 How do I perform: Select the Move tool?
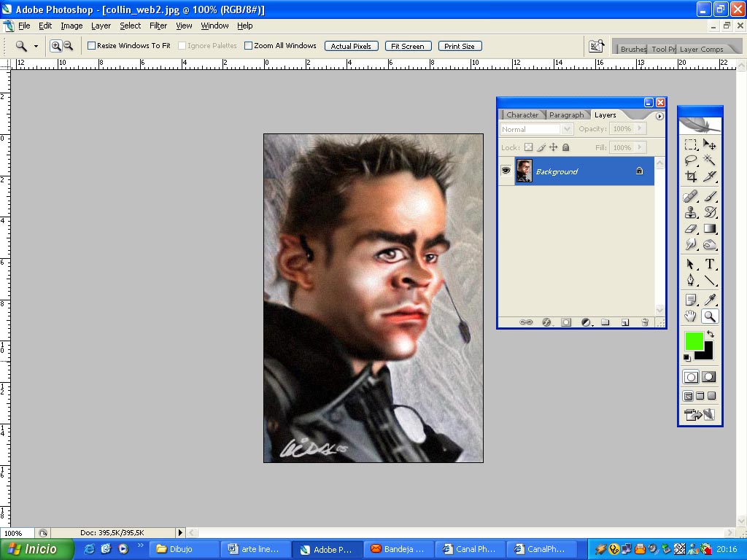709,144
